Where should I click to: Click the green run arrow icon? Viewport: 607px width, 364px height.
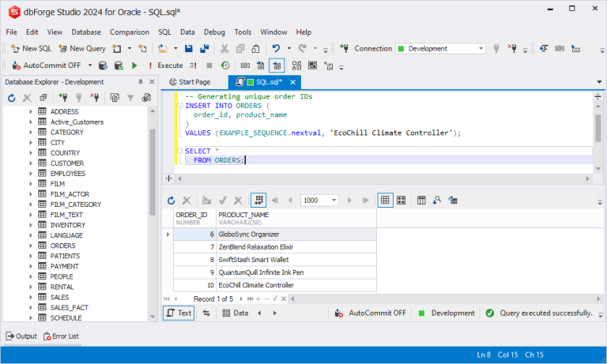[134, 66]
